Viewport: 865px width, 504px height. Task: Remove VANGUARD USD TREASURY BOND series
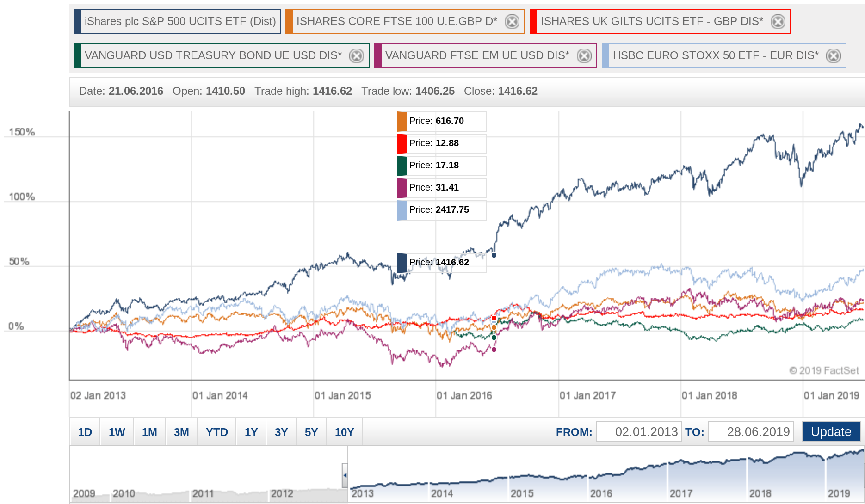click(356, 56)
